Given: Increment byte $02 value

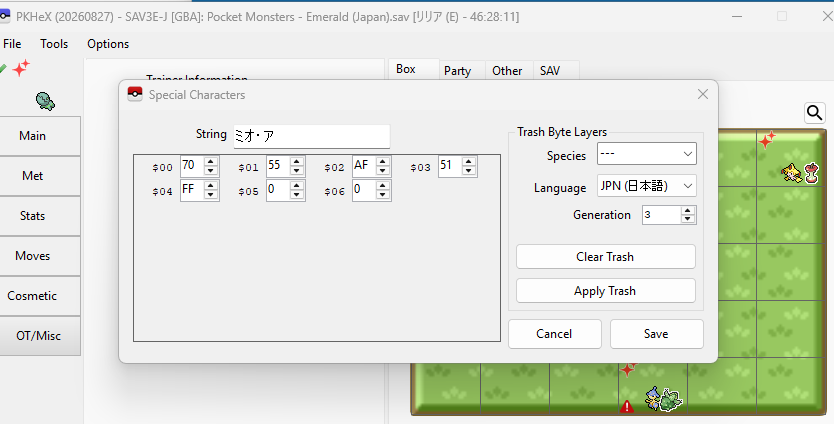Looking at the screenshot, I should click(x=383, y=162).
